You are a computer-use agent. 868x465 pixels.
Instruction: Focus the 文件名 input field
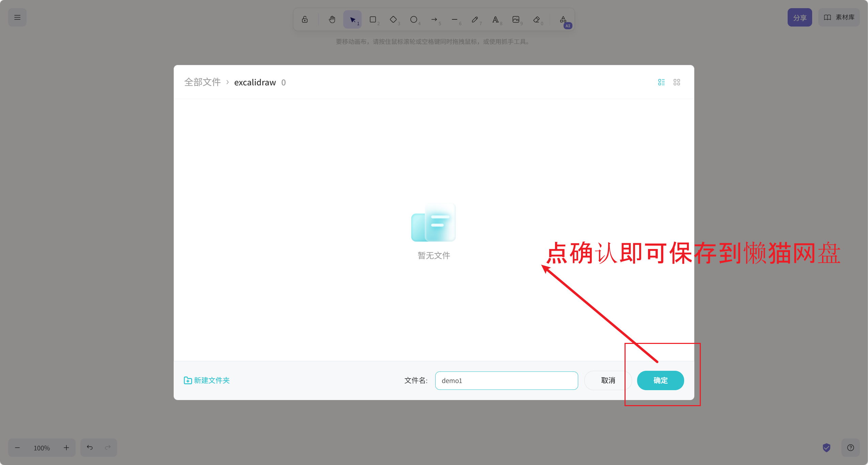506,380
